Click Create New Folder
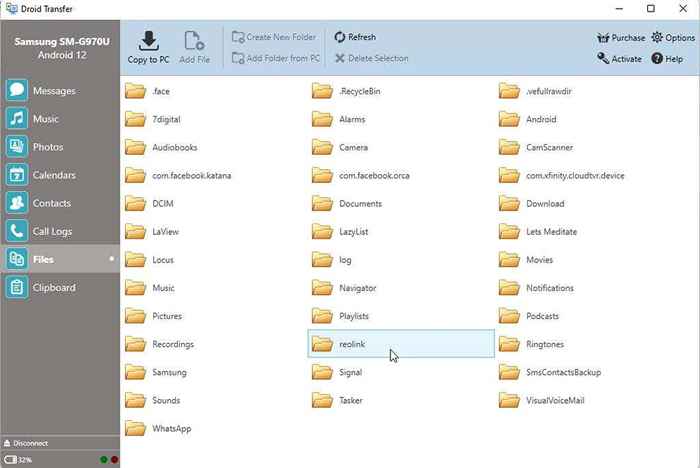This screenshot has height=468, width=700. pos(274,37)
